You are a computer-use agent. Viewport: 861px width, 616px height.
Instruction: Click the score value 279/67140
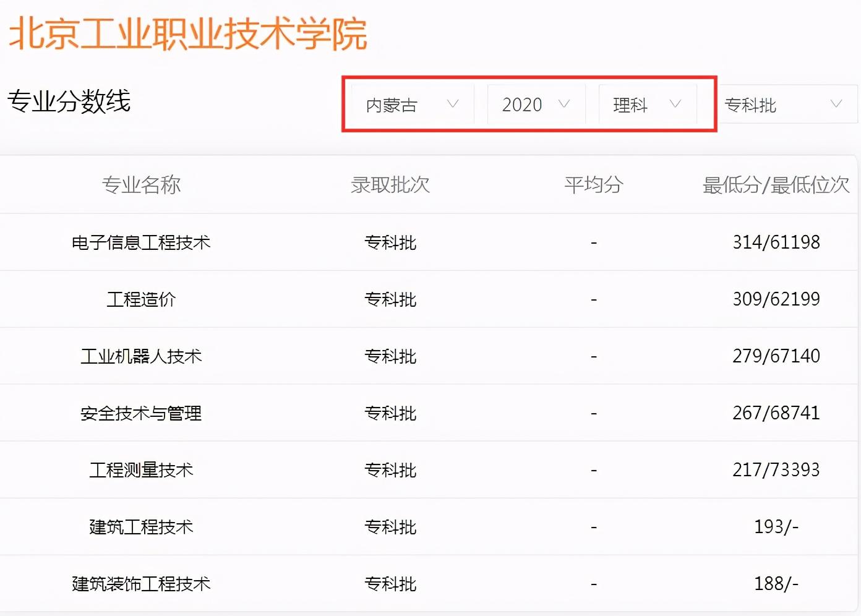click(776, 356)
